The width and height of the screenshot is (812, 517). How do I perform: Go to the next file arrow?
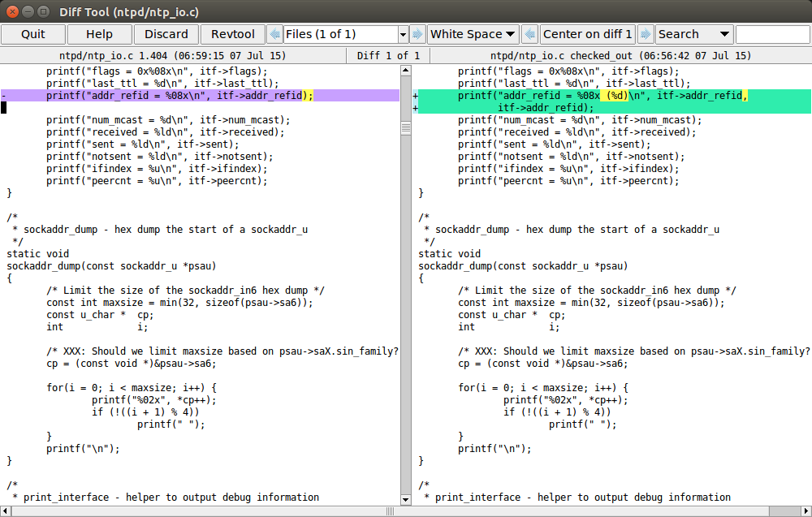point(417,34)
